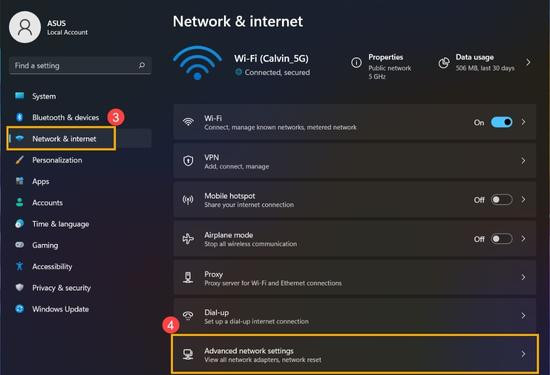Click the Airplane mode plane icon
550x375 pixels.
coord(188,239)
